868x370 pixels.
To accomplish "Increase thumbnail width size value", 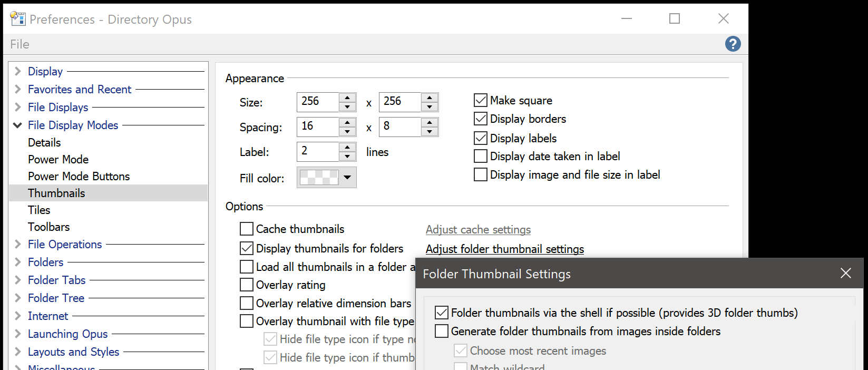I will click(x=347, y=98).
